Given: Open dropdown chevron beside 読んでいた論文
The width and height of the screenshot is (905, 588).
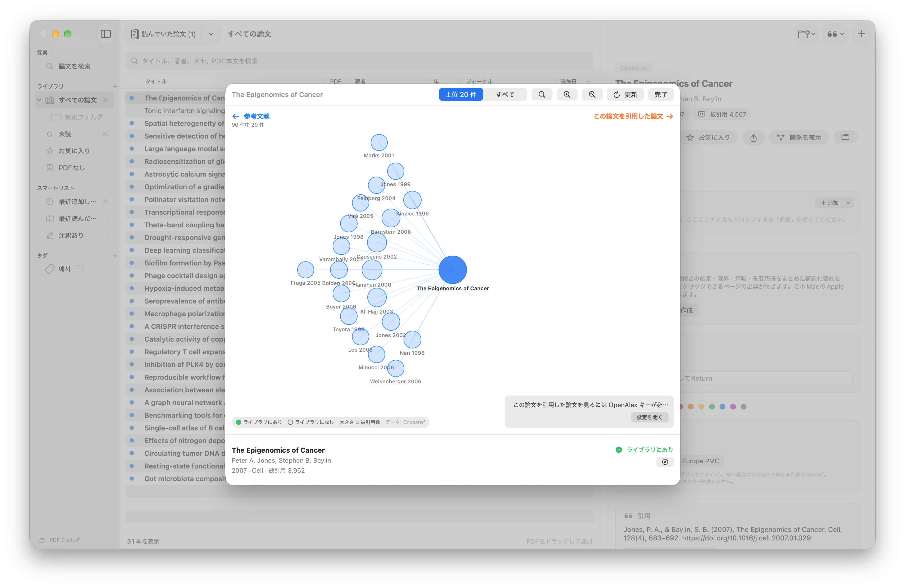Looking at the screenshot, I should [x=211, y=34].
